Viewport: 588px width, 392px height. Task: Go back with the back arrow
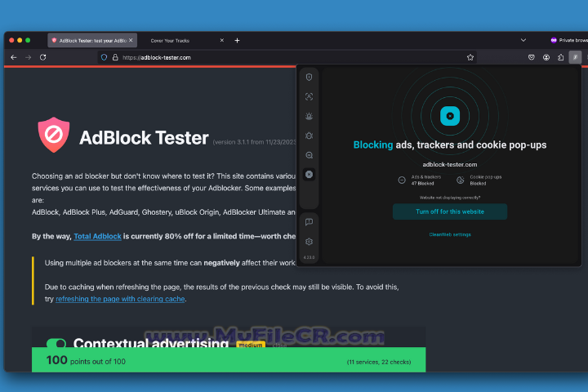click(14, 57)
